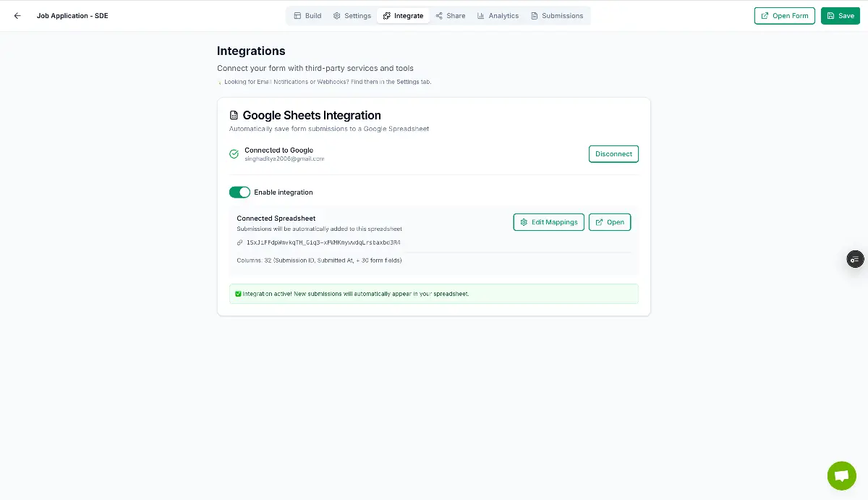This screenshot has width=868, height=500.
Task: Open the Analytics tab
Action: (498, 15)
